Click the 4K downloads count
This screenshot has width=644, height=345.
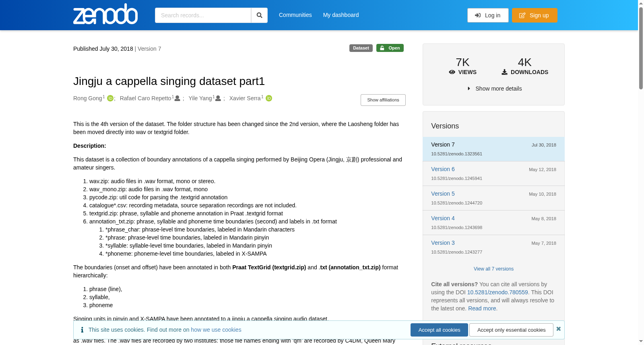pyautogui.click(x=524, y=62)
